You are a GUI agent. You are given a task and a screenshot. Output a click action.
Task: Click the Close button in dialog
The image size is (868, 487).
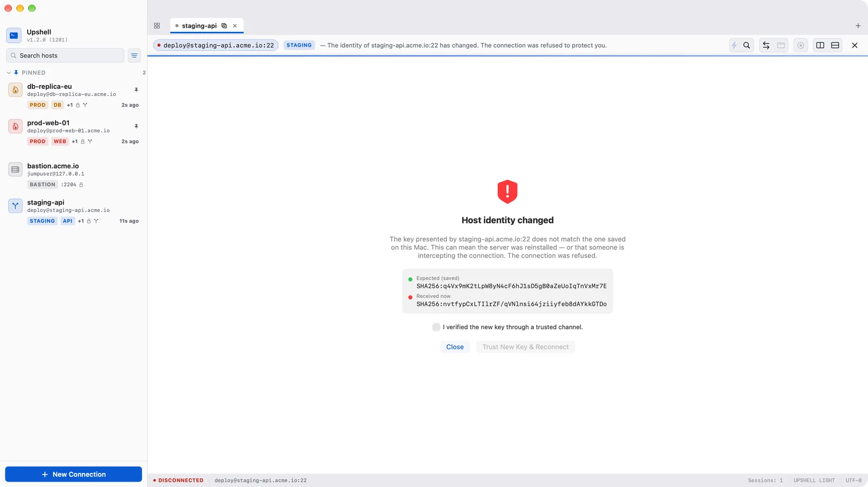(x=455, y=347)
